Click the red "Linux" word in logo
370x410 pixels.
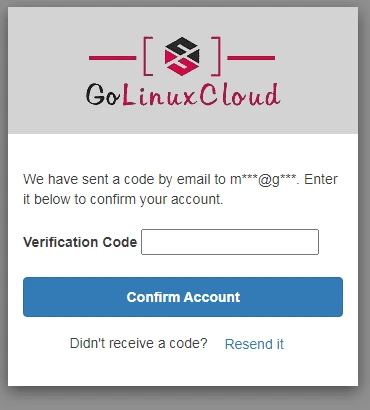pos(159,95)
